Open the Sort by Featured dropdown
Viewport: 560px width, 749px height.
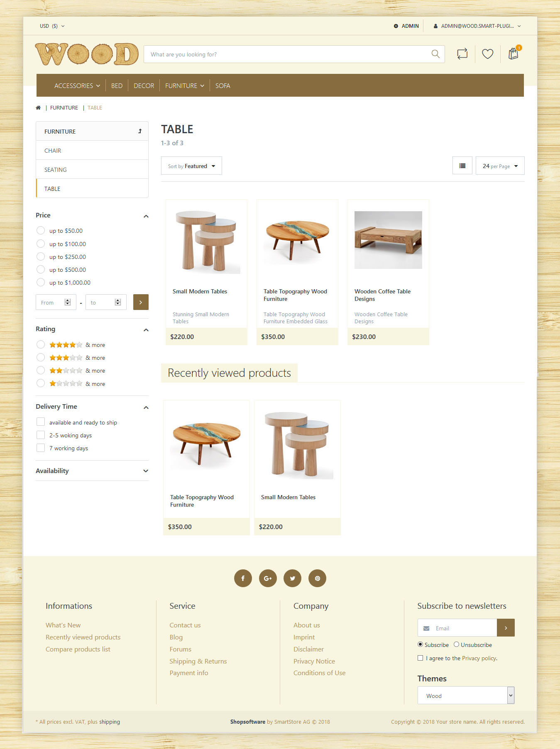coord(191,166)
